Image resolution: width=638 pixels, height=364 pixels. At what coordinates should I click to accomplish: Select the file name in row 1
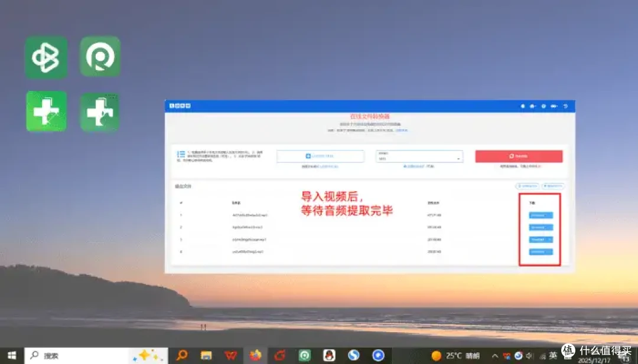click(250, 215)
